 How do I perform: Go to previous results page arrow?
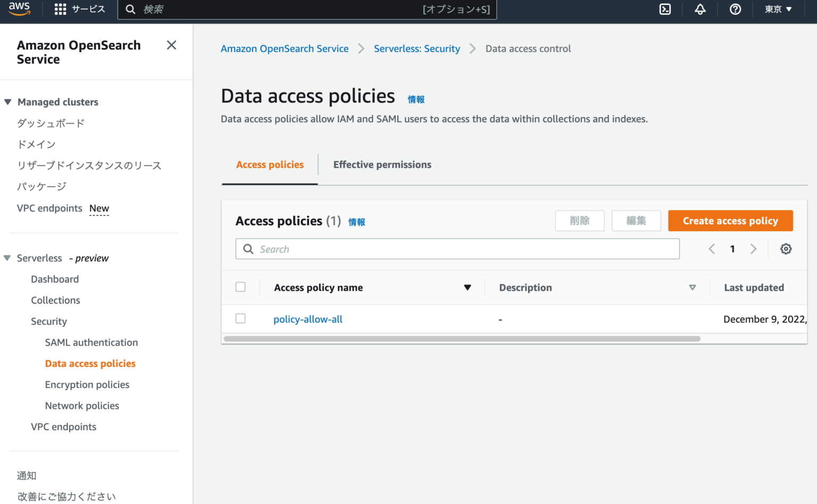712,248
